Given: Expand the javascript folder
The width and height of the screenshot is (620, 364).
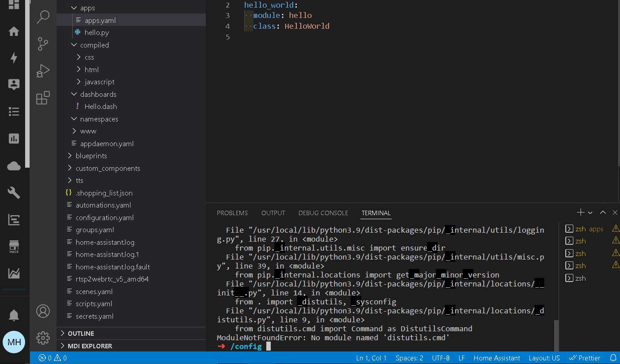Looking at the screenshot, I should coord(95,82).
